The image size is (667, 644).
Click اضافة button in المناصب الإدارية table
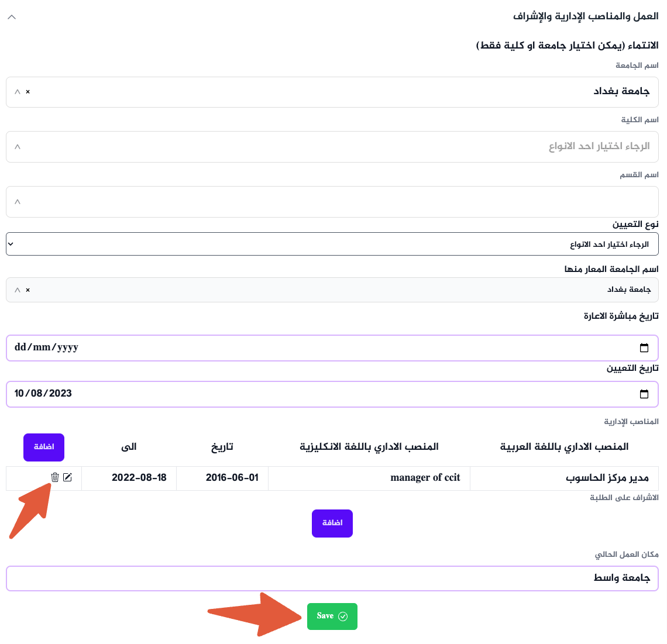coord(44,447)
